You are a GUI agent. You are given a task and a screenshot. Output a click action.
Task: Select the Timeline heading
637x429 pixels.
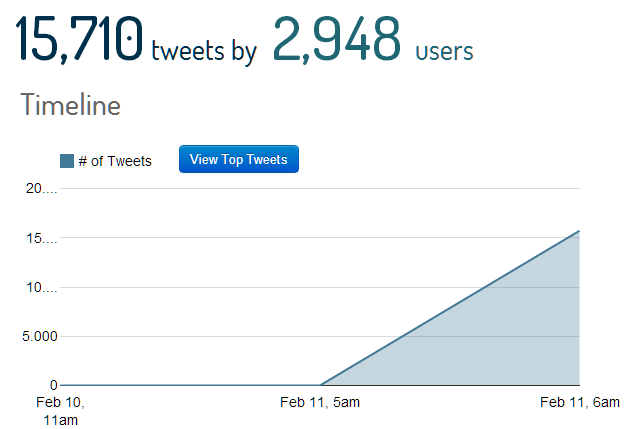click(71, 105)
